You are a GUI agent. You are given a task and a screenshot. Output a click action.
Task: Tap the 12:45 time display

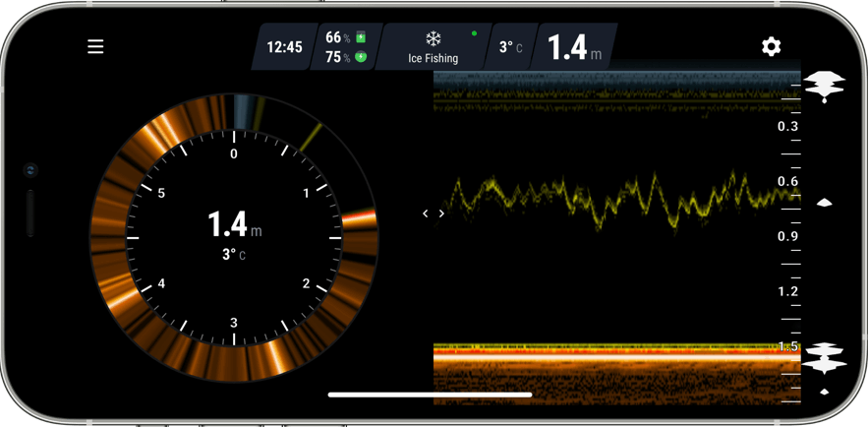click(285, 47)
